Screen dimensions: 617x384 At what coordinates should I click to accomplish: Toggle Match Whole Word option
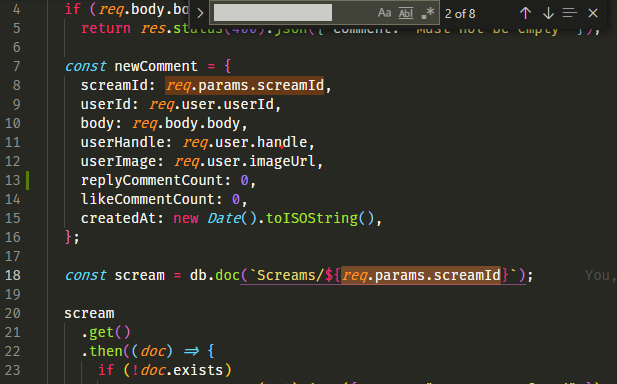tap(406, 13)
